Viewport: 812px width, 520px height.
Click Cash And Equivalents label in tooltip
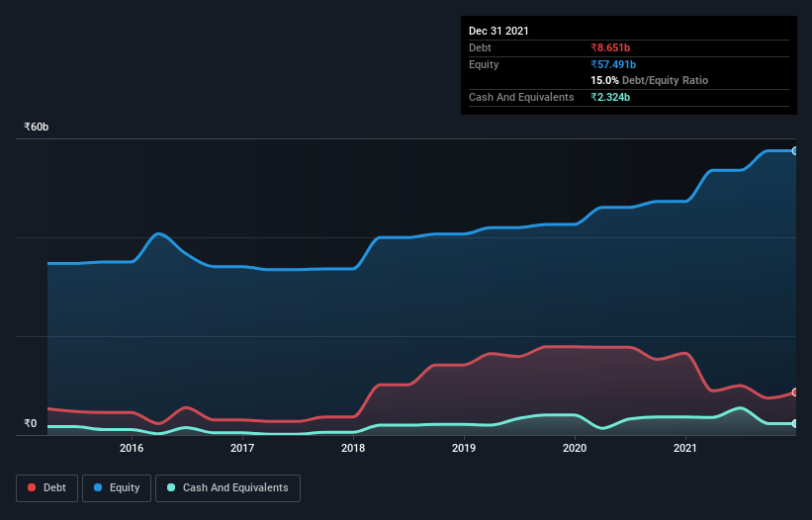point(521,97)
